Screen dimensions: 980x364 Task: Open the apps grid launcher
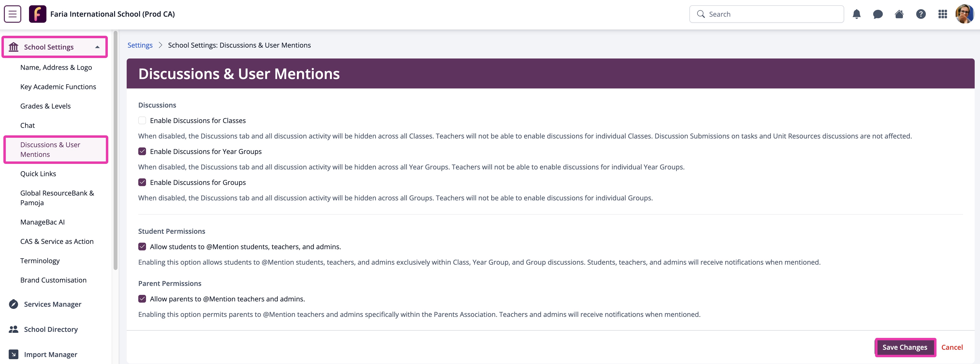tap(942, 14)
